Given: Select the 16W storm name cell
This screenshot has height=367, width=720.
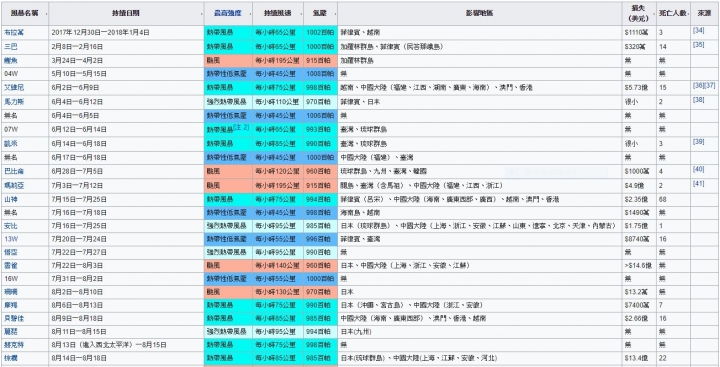Looking at the screenshot, I should point(25,278).
